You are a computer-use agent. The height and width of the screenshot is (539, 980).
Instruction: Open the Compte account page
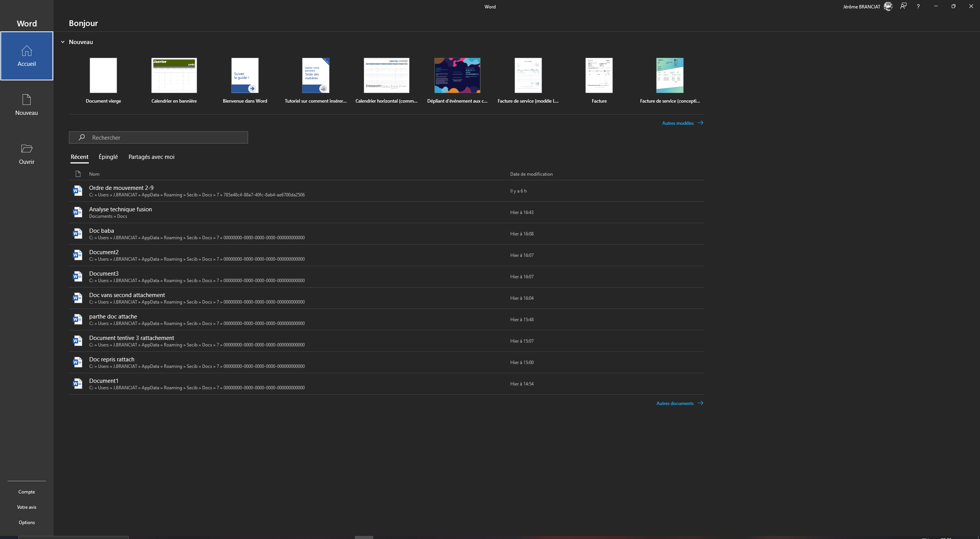[27, 492]
